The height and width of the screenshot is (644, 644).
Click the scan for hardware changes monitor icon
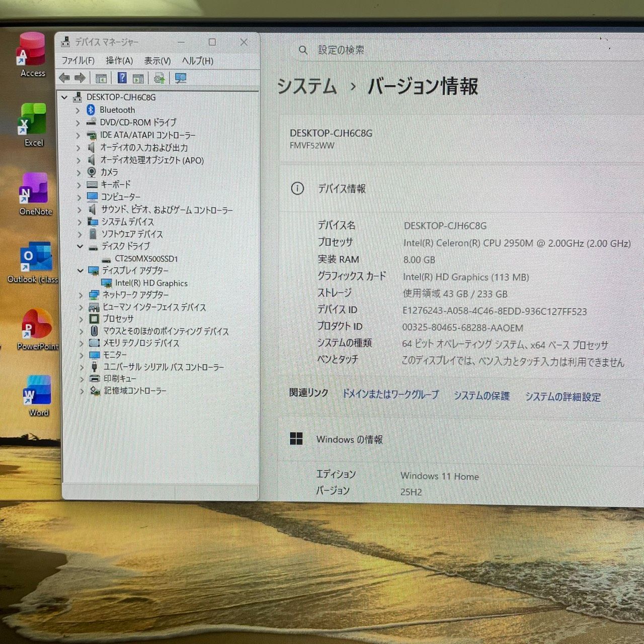[x=181, y=78]
